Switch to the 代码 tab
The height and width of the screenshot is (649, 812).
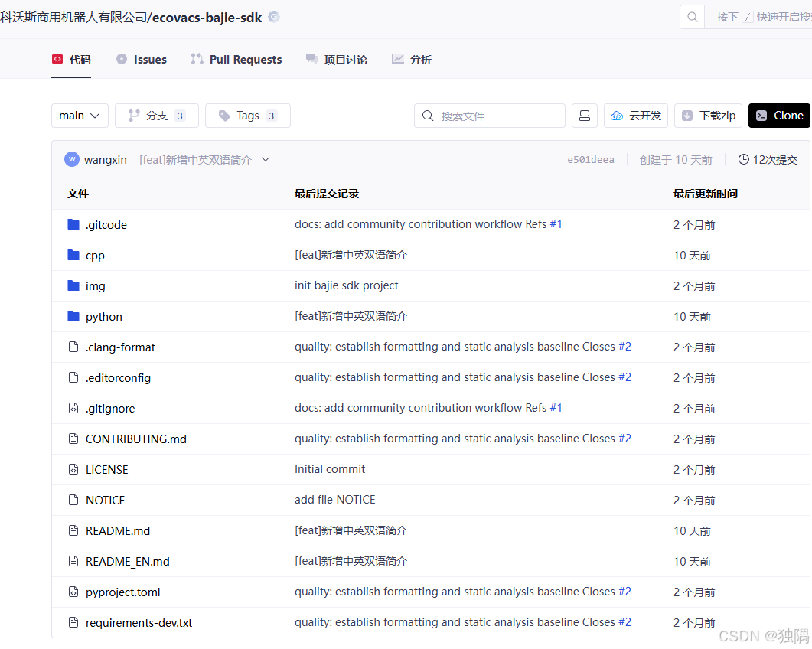point(71,60)
